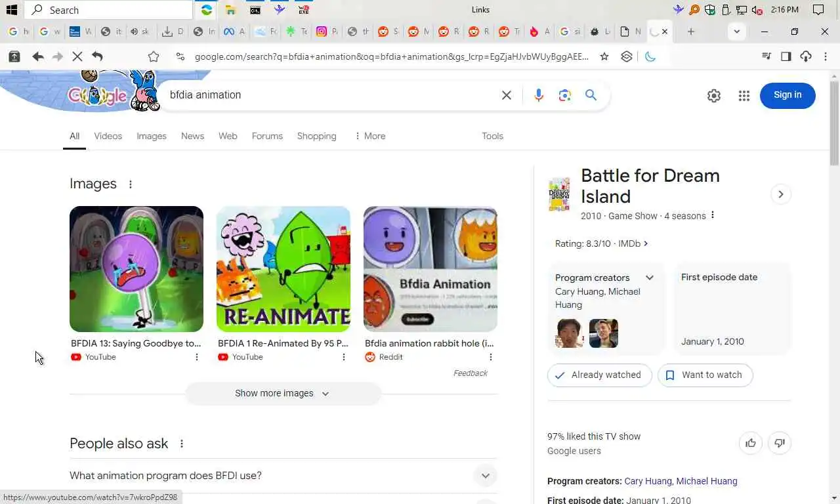Click thumbs down for this TV show

tap(780, 443)
